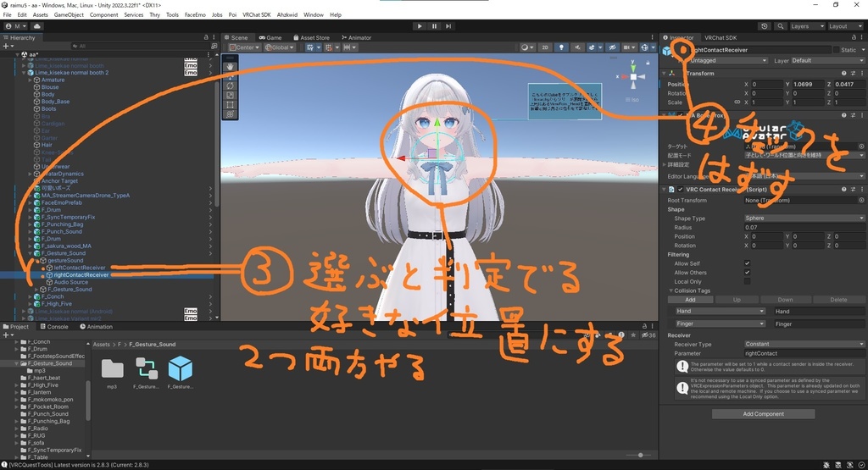Collapse Lime_kisekae normal booth 2 node

click(x=24, y=73)
